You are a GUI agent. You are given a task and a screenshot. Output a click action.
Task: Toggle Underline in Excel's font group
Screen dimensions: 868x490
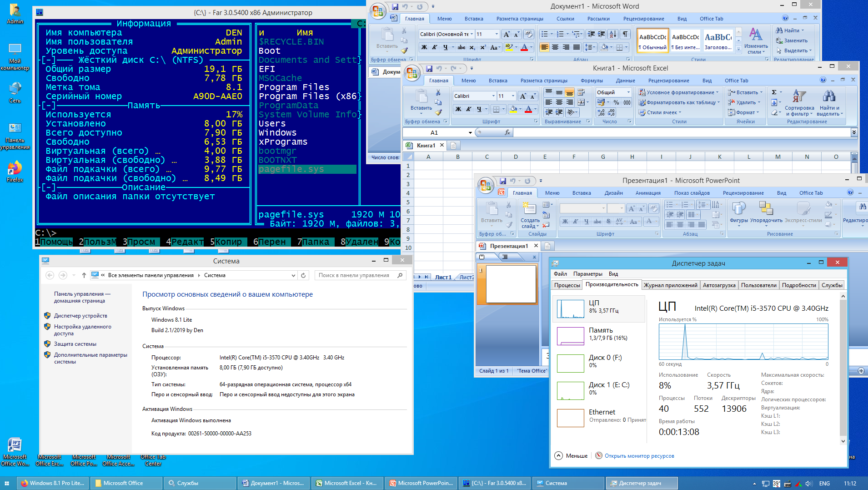(x=479, y=109)
